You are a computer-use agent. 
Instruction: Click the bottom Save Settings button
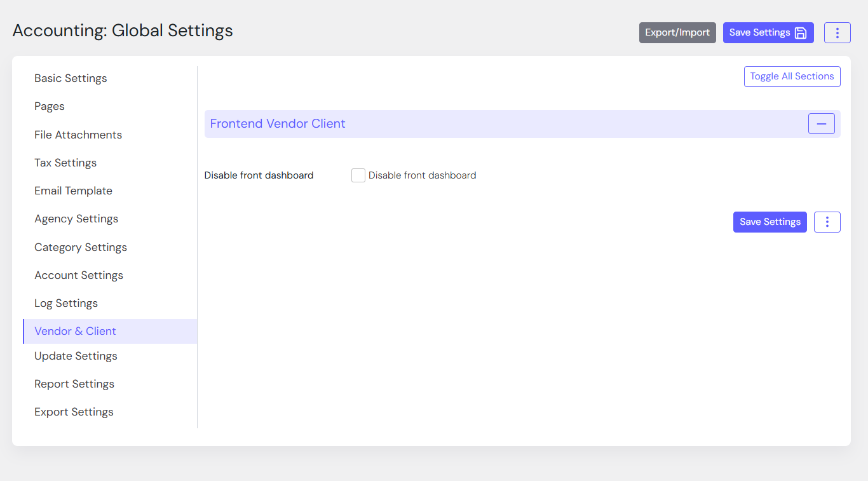point(770,222)
